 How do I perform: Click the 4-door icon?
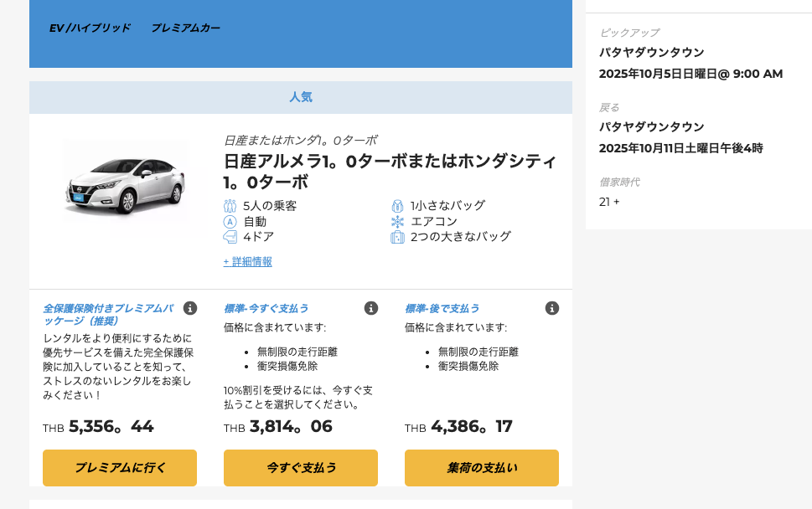(230, 237)
